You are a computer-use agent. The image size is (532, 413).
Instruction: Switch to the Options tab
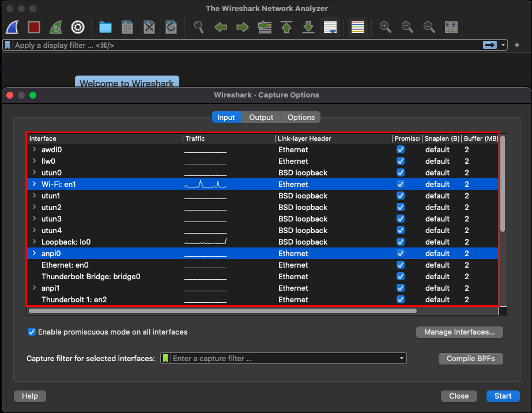pos(300,117)
